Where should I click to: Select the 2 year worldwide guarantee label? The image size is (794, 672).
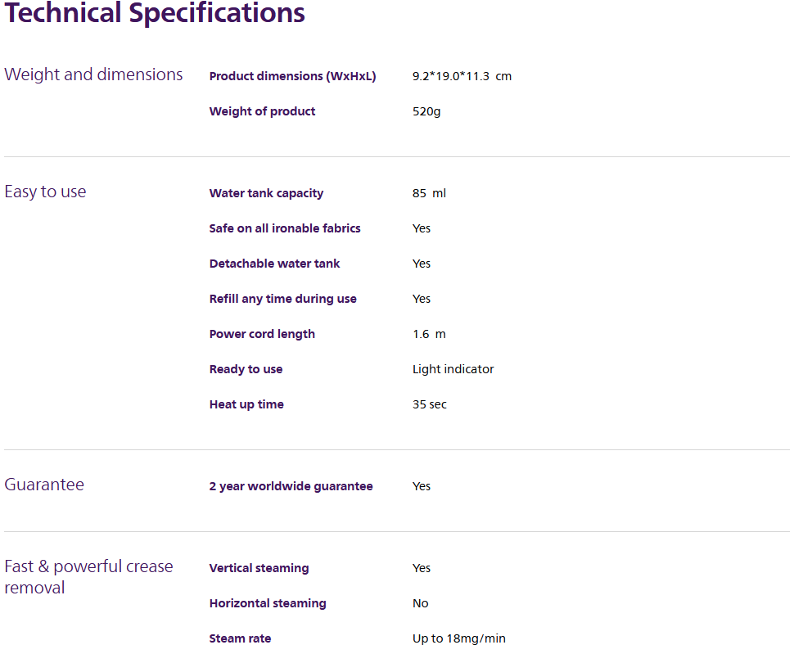click(291, 486)
